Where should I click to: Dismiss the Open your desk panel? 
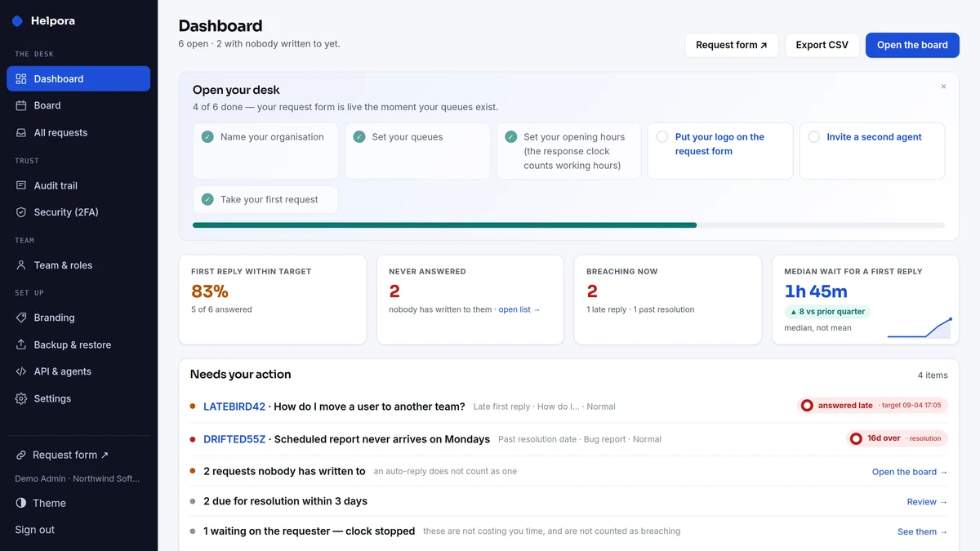(943, 87)
